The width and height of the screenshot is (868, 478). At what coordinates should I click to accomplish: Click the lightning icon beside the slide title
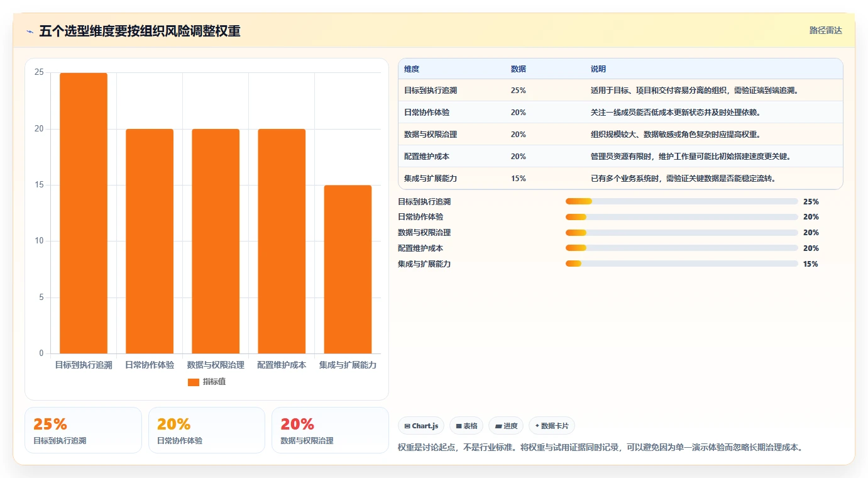point(30,31)
